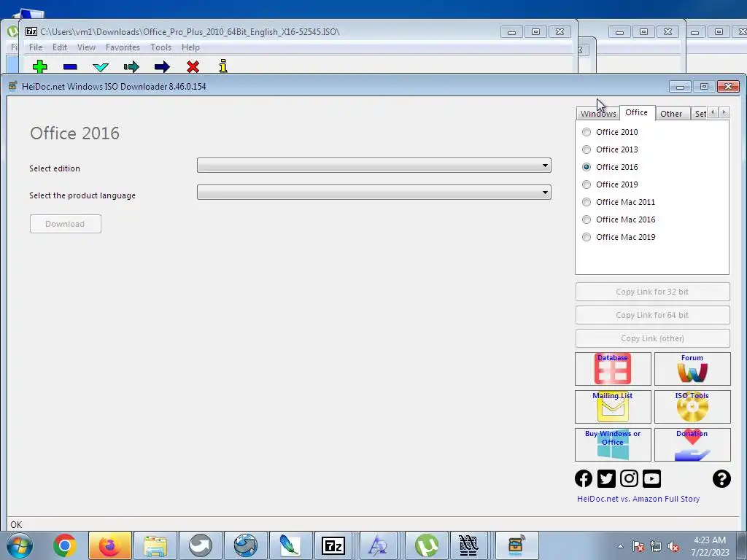Switch to the Other tab
This screenshot has width=747, height=560.
click(x=671, y=113)
